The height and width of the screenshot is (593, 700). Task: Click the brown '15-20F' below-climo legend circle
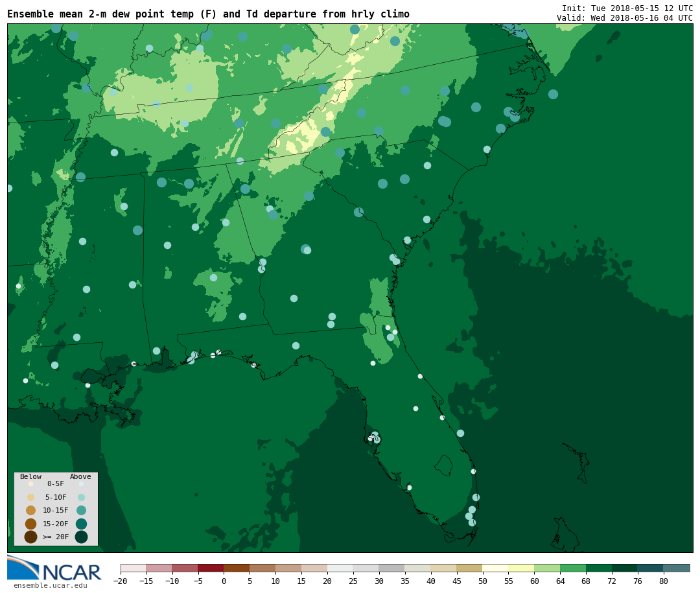31,524
